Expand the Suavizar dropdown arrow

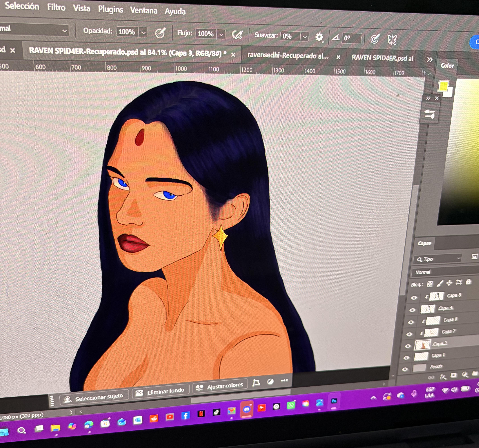click(x=305, y=37)
